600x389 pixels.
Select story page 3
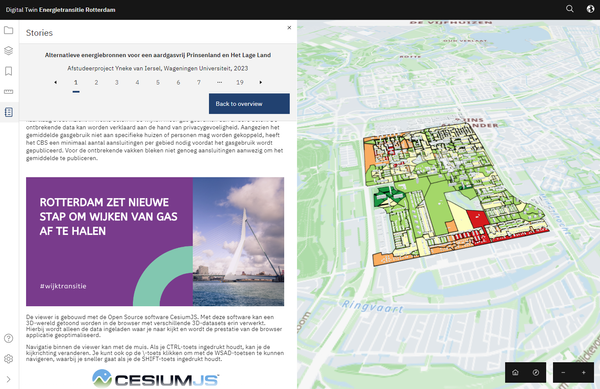coord(117,82)
